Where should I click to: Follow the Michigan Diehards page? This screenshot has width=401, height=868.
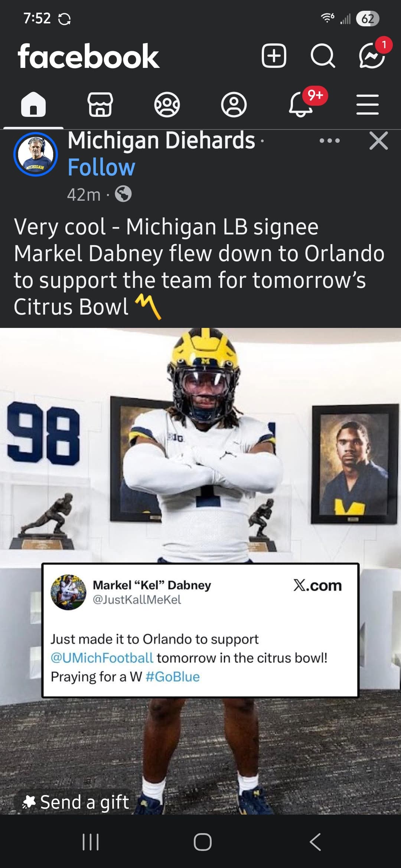pyautogui.click(x=101, y=167)
